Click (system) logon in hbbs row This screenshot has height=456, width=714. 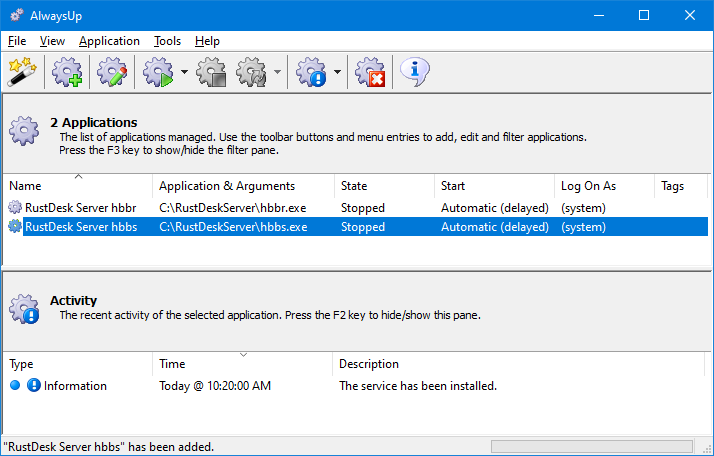point(583,227)
